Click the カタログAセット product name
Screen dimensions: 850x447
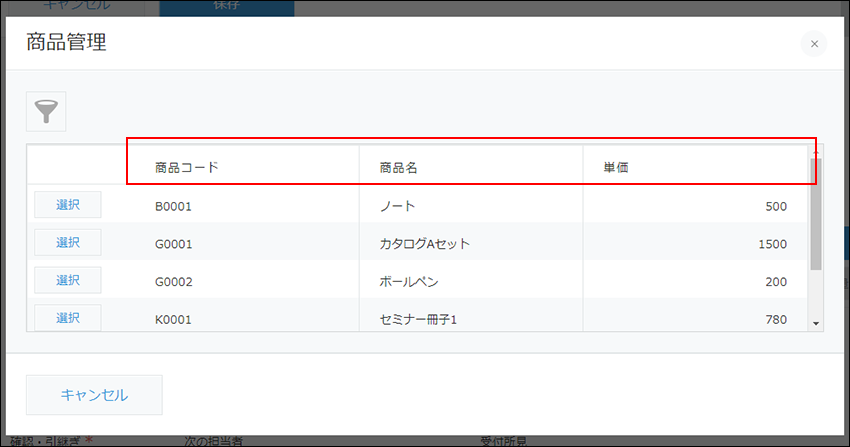(x=424, y=244)
